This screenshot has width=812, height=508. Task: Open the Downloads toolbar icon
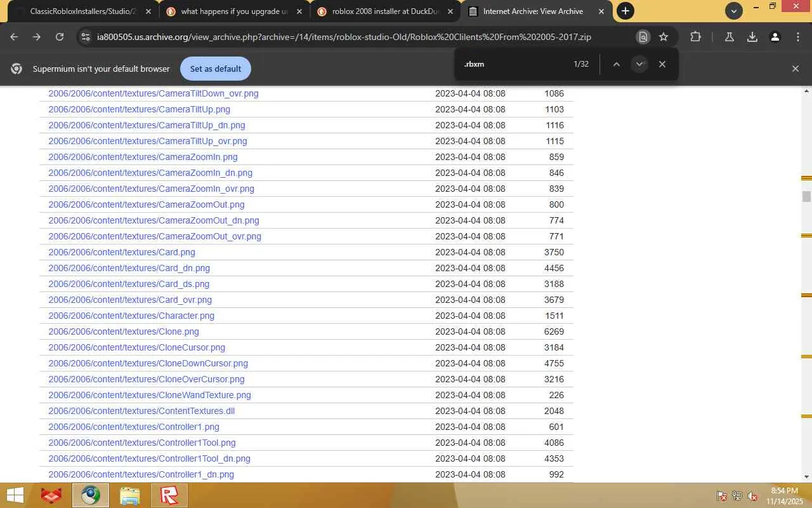752,37
